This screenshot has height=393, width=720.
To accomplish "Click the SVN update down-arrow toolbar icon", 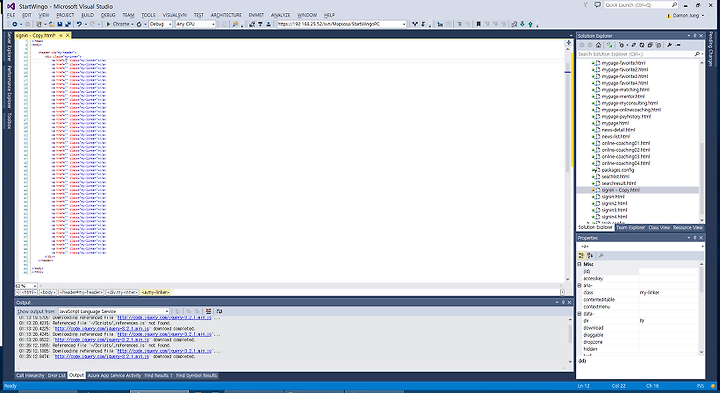I will click(522, 24).
